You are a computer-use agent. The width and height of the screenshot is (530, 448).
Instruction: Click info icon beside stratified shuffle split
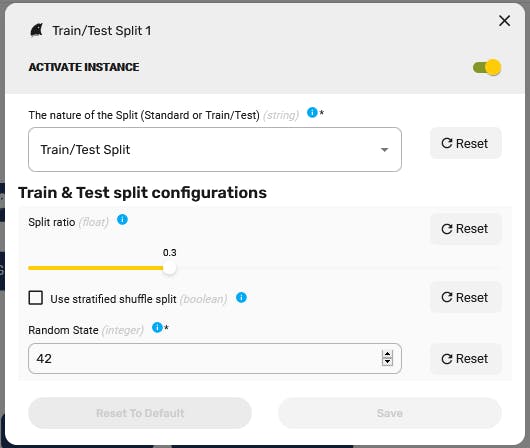241,298
